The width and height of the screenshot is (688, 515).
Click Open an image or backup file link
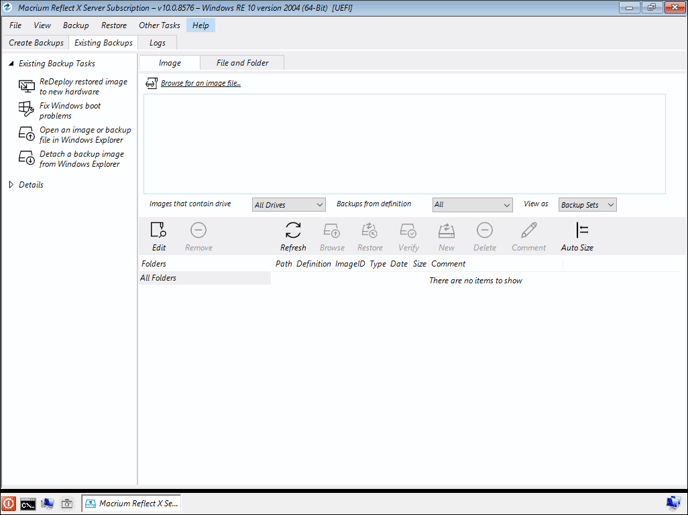85,135
